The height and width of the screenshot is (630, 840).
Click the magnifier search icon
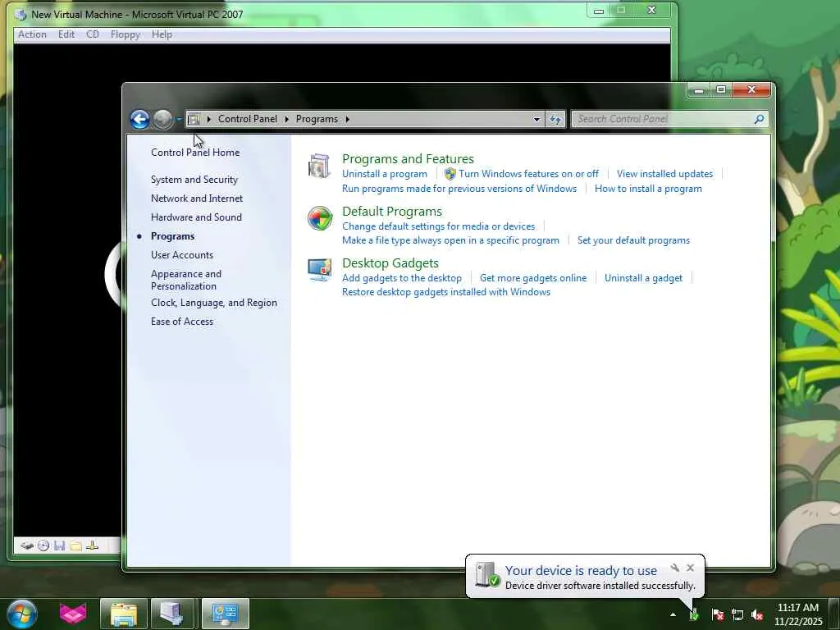click(x=759, y=119)
